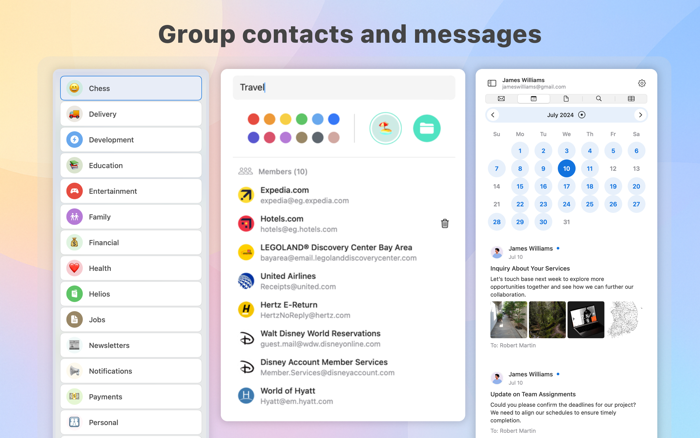
Task: Jump to today target icon
Action: pyautogui.click(x=582, y=115)
